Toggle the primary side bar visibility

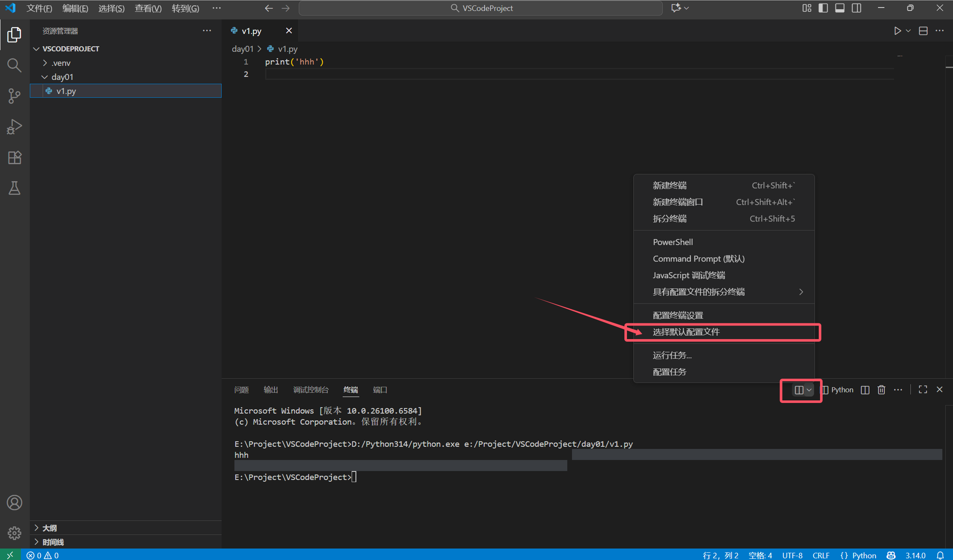pos(823,8)
